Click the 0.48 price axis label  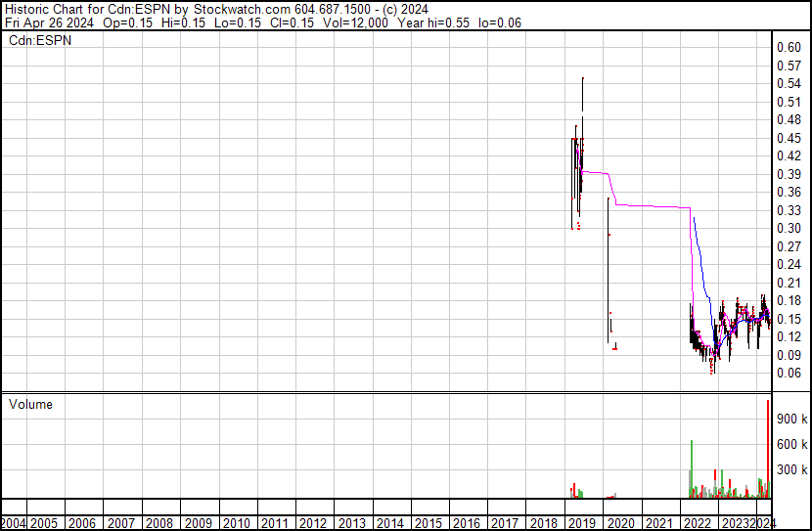coord(789,119)
